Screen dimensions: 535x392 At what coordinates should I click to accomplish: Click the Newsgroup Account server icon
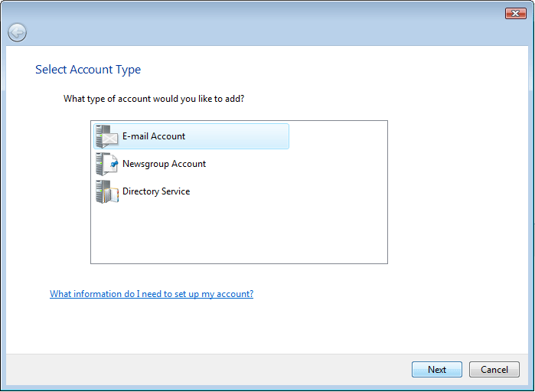(x=107, y=164)
